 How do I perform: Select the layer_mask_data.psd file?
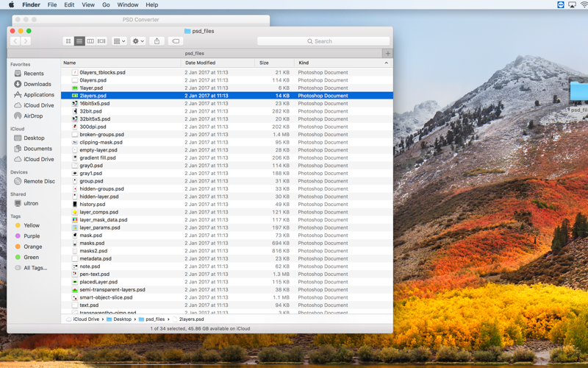coord(227,219)
